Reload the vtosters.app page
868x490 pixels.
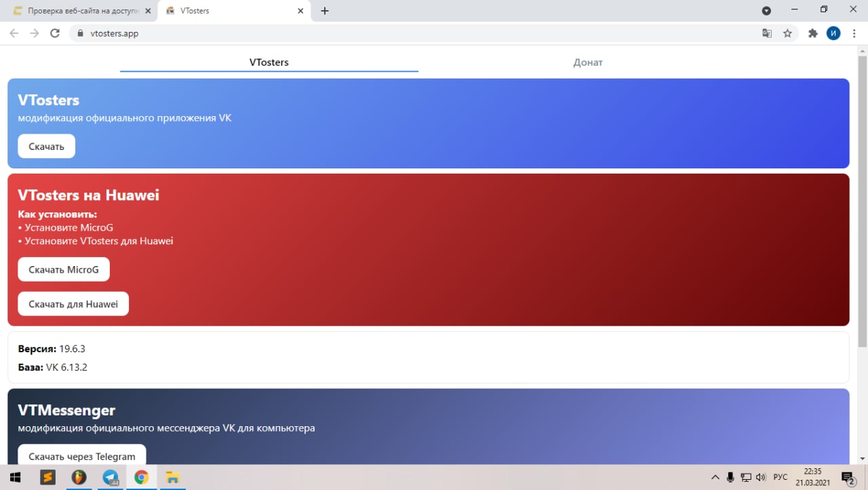click(x=55, y=33)
